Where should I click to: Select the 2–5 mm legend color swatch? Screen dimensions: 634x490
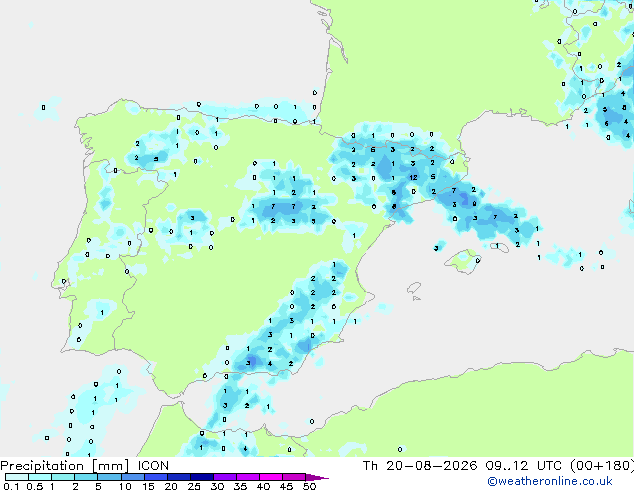[86, 477]
